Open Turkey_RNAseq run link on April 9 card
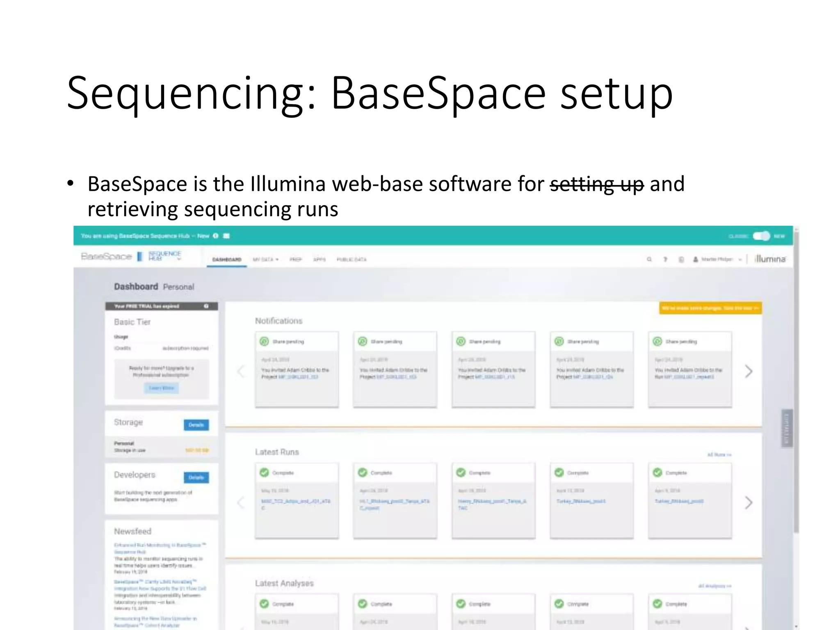 click(679, 501)
